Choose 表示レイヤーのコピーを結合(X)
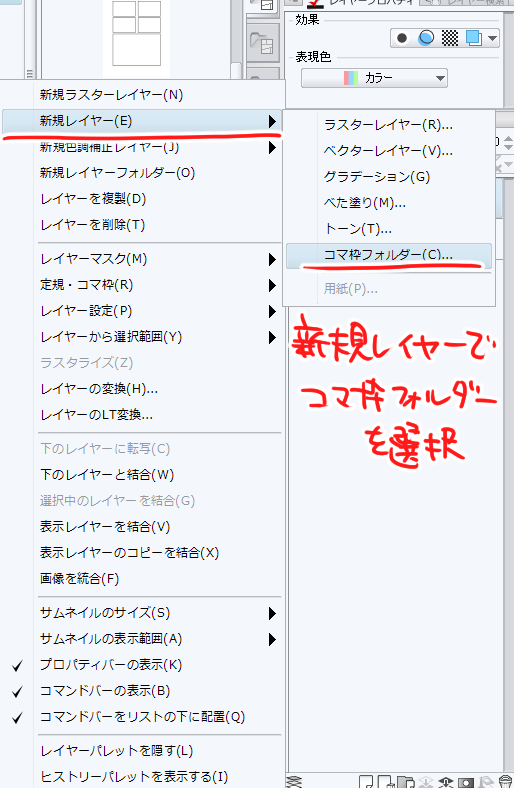Image resolution: width=514 pixels, height=788 pixels. pyautogui.click(x=144, y=553)
